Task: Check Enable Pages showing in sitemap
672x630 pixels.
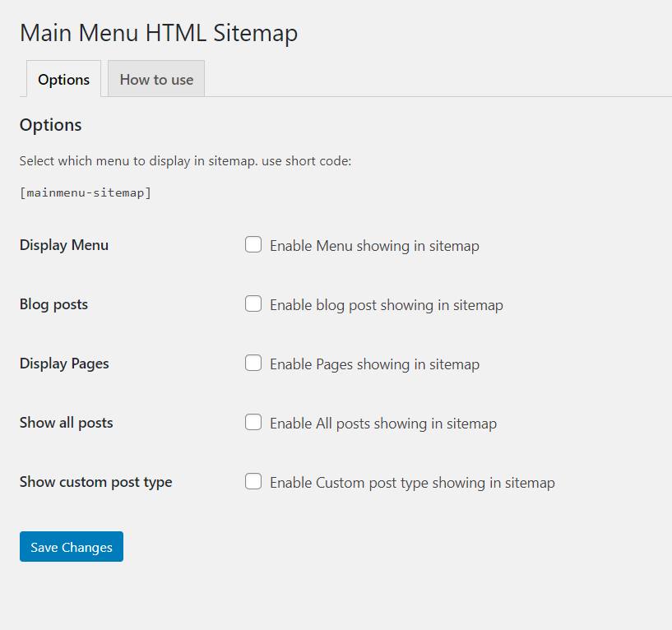Action: [253, 363]
